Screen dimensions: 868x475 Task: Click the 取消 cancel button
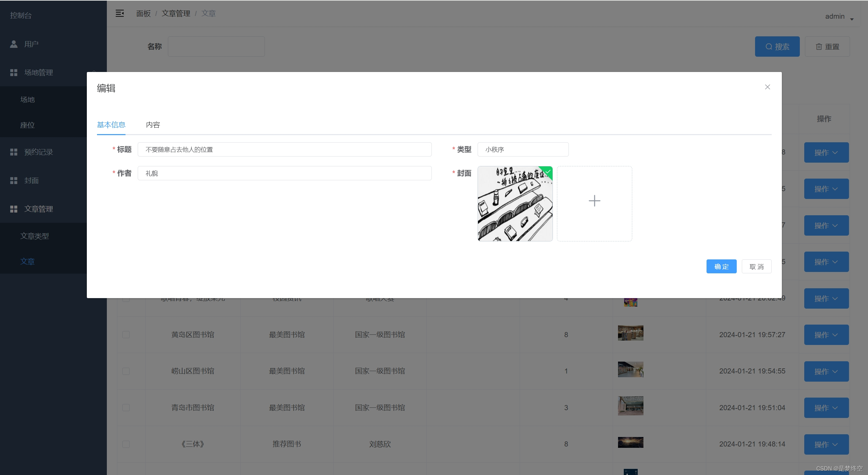(x=756, y=267)
